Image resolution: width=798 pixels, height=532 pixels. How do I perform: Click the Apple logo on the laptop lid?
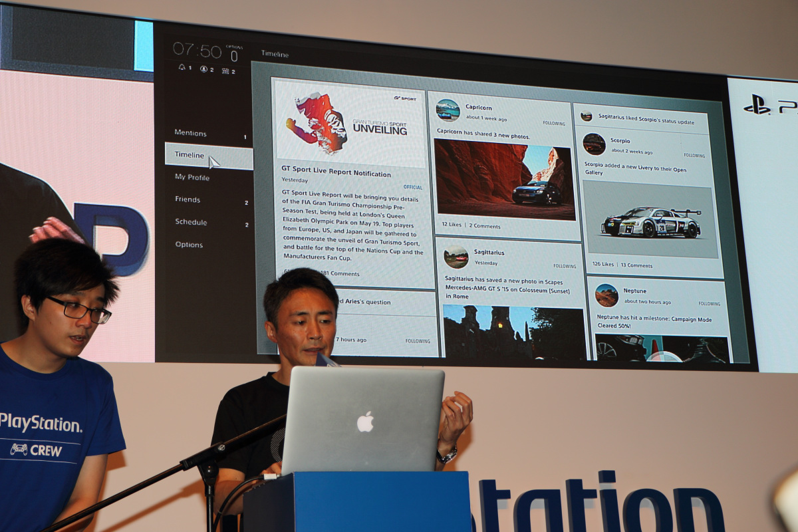click(x=365, y=422)
